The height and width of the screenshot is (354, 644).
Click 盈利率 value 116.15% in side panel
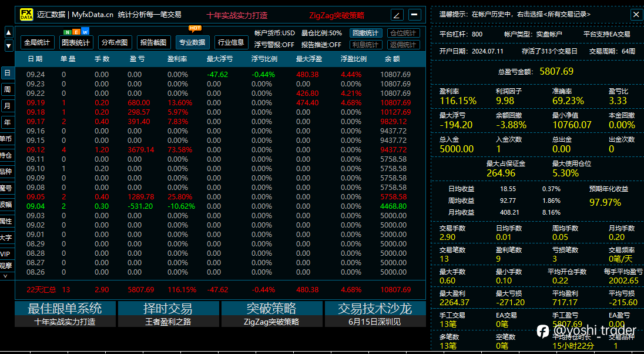tap(458, 101)
